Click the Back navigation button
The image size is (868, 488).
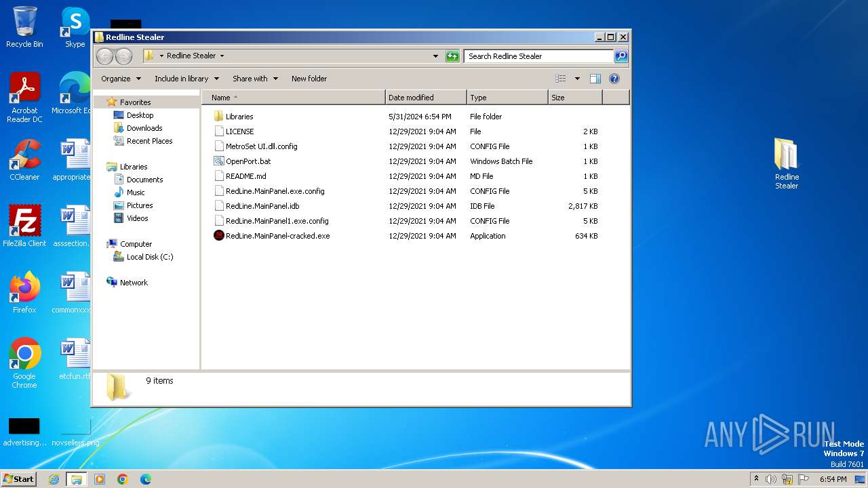(104, 56)
